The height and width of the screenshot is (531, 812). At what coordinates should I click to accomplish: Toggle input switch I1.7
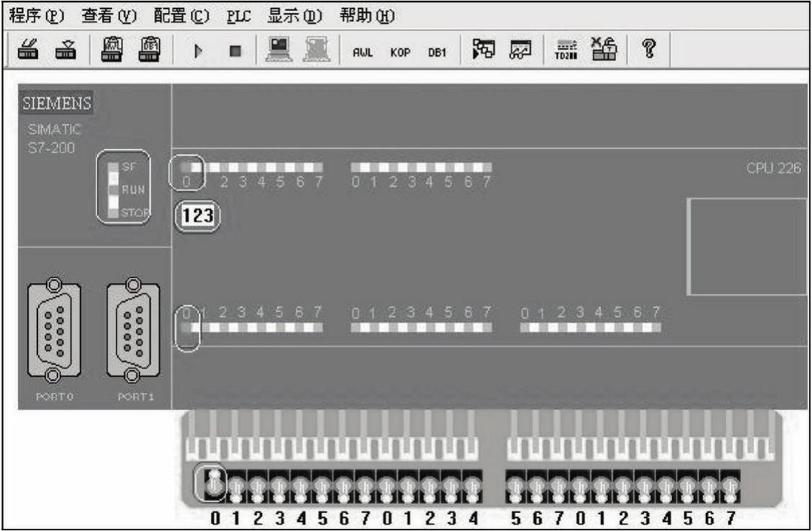click(559, 488)
